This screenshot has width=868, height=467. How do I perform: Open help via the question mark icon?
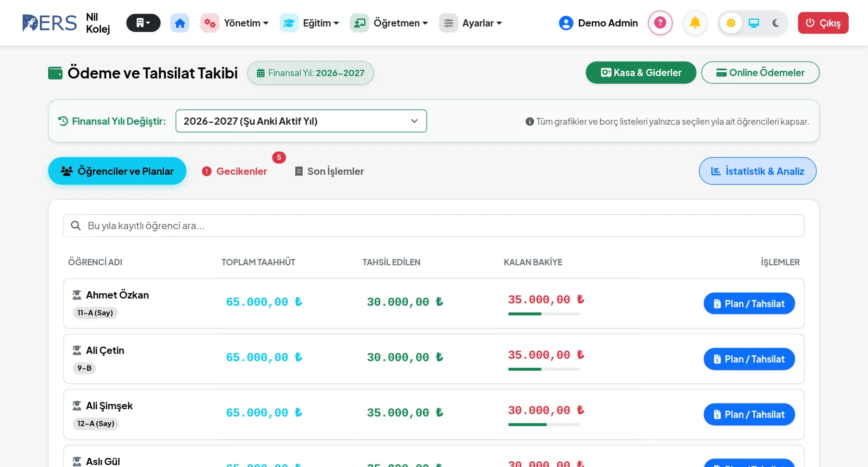pyautogui.click(x=660, y=23)
